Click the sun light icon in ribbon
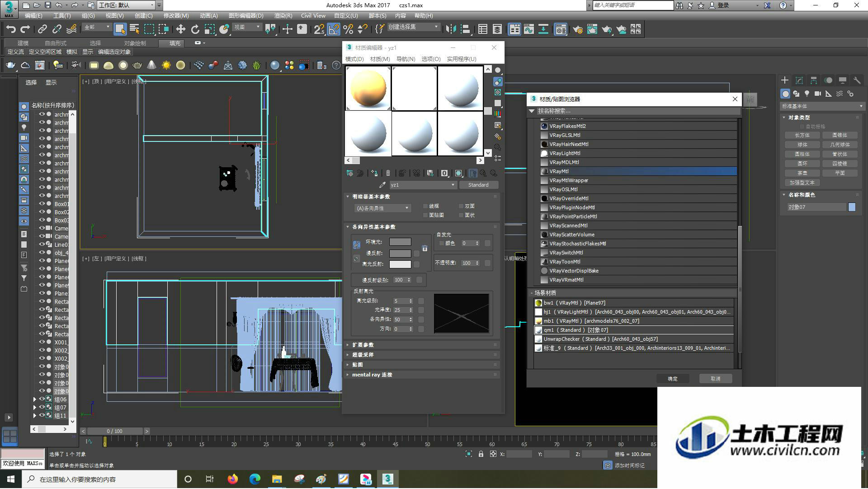Screen dimensions: 868x489 coord(166,66)
